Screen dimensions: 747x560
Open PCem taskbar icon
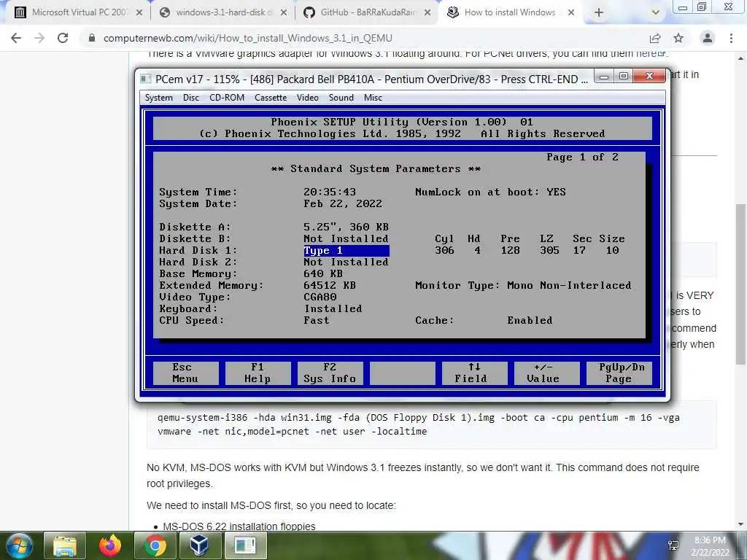[x=245, y=545]
